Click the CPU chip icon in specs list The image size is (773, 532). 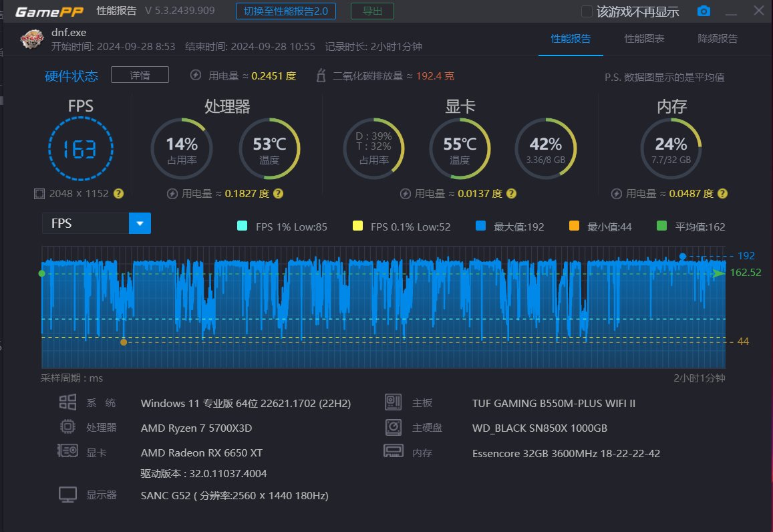coord(67,426)
